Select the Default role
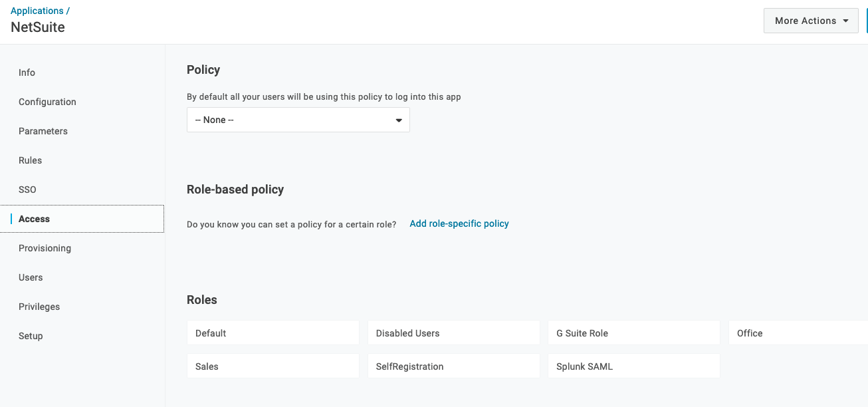 (272, 333)
